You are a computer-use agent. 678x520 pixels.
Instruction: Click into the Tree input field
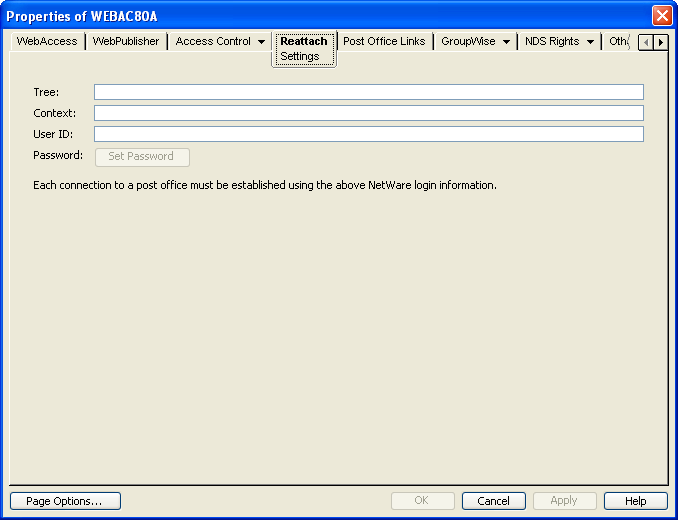click(x=369, y=92)
